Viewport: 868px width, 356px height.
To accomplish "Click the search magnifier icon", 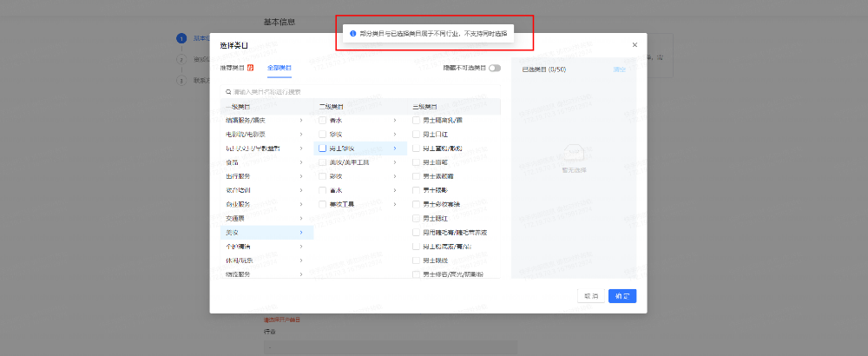I will (x=228, y=92).
